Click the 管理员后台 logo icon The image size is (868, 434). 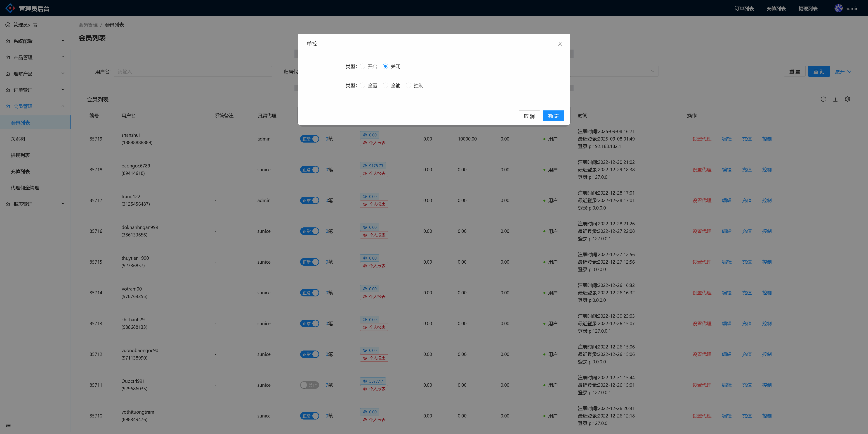(10, 8)
